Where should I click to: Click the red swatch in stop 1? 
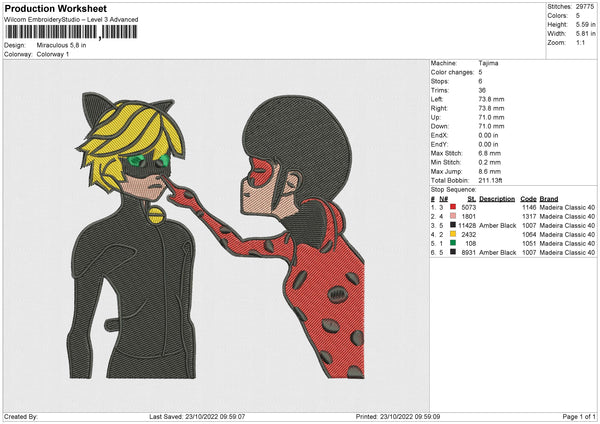pos(453,207)
